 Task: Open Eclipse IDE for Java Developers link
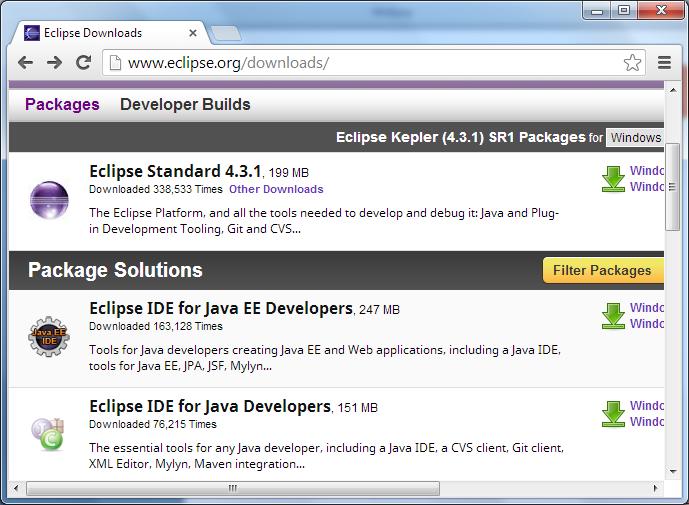[x=210, y=407]
